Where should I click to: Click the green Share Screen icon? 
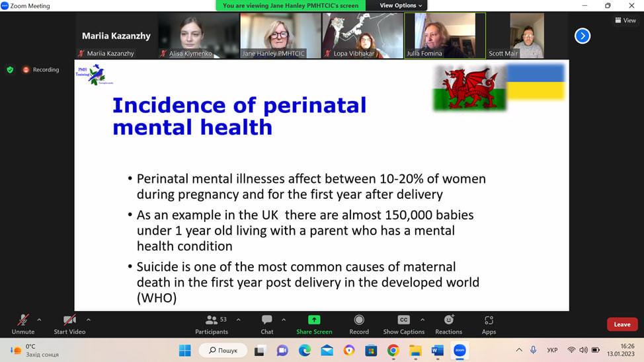click(314, 320)
